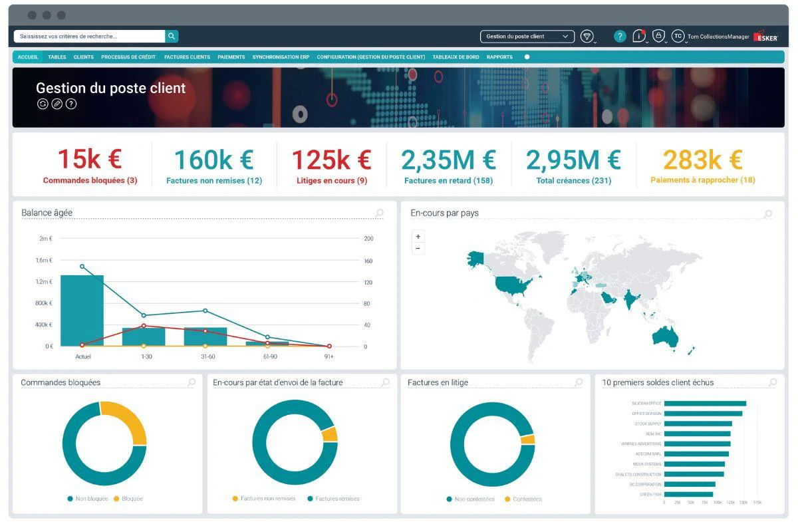Open magnifier on 10 premiers soldes panel
This screenshot has height=532, width=798.
772,382
